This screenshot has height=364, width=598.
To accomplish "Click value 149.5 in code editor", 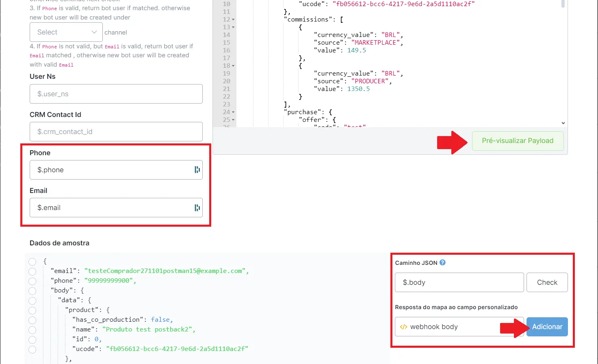I will pos(357,50).
